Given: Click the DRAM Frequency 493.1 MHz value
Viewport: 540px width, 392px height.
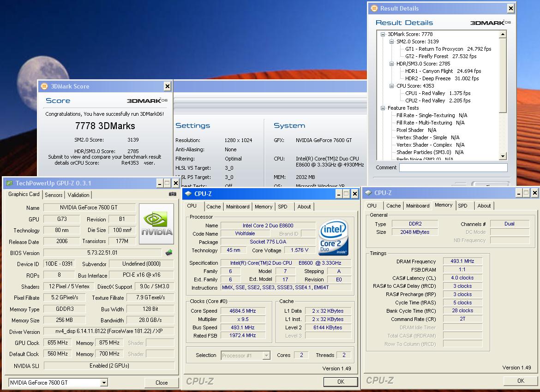Looking at the screenshot, I should [x=462, y=261].
